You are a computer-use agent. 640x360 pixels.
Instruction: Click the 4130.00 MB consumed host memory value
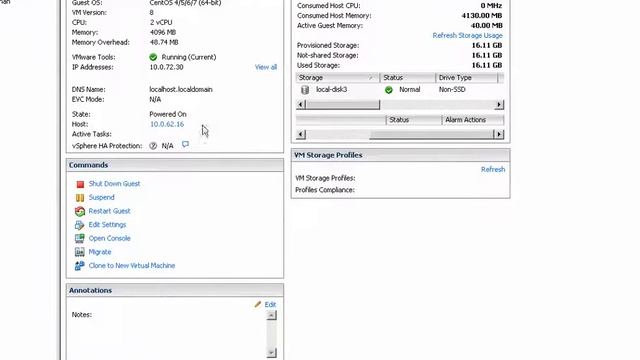coord(482,16)
